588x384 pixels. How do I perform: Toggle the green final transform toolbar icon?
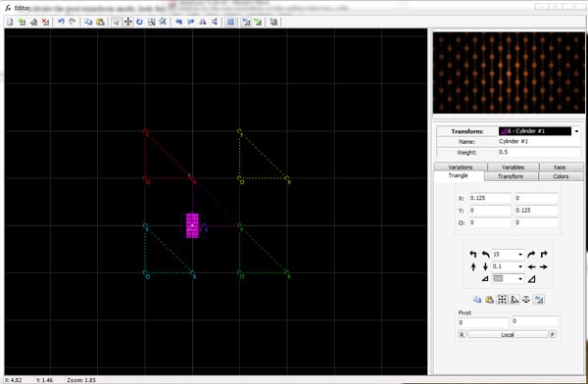click(x=258, y=22)
